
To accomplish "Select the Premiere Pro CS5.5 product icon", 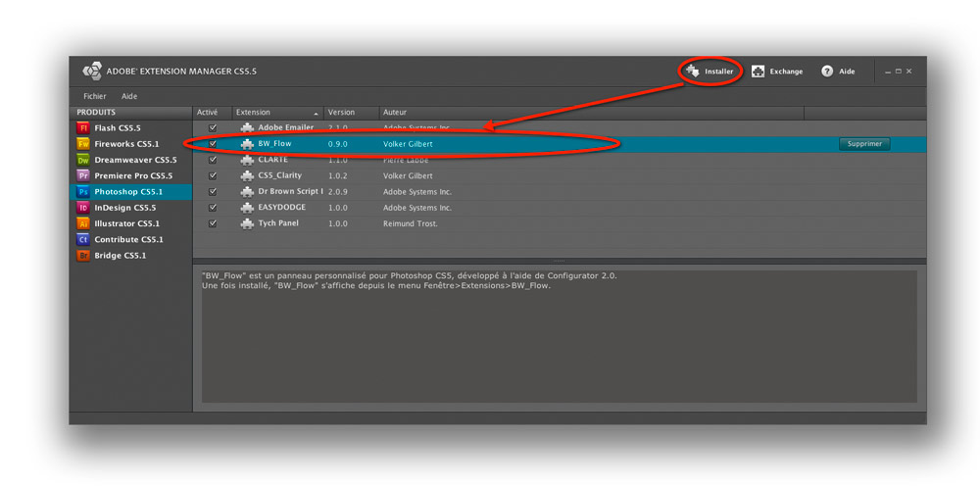I will (x=83, y=175).
